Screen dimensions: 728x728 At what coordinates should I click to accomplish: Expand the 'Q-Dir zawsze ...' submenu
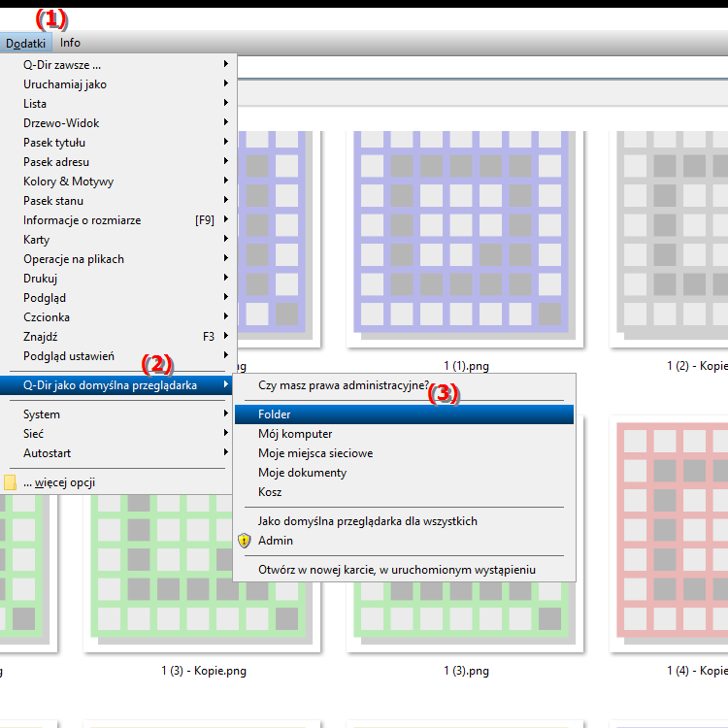click(118, 65)
